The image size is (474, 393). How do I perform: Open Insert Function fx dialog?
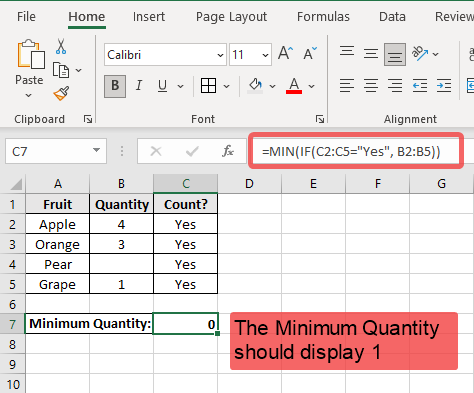point(228,152)
